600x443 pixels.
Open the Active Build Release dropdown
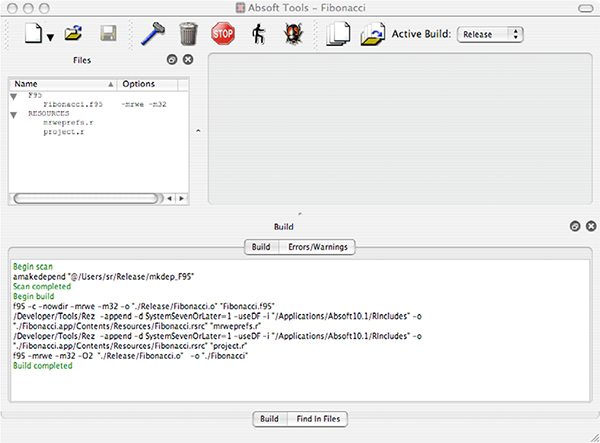pos(490,34)
